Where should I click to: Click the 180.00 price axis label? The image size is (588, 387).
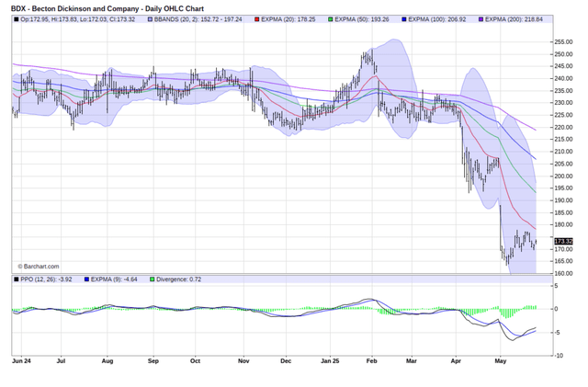click(563, 225)
